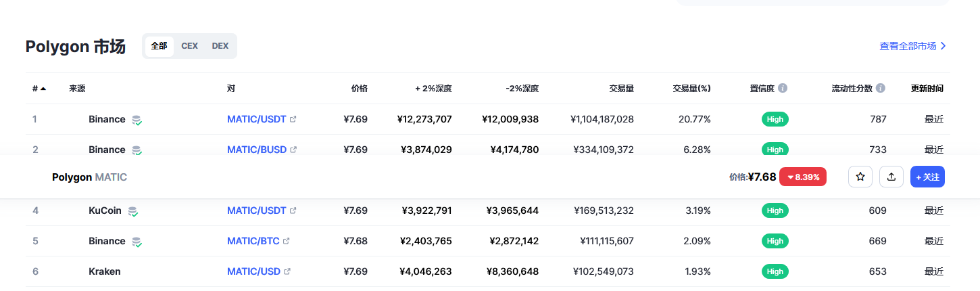Click the red 8.39% change badge
This screenshot has height=291, width=980.
[x=803, y=177]
